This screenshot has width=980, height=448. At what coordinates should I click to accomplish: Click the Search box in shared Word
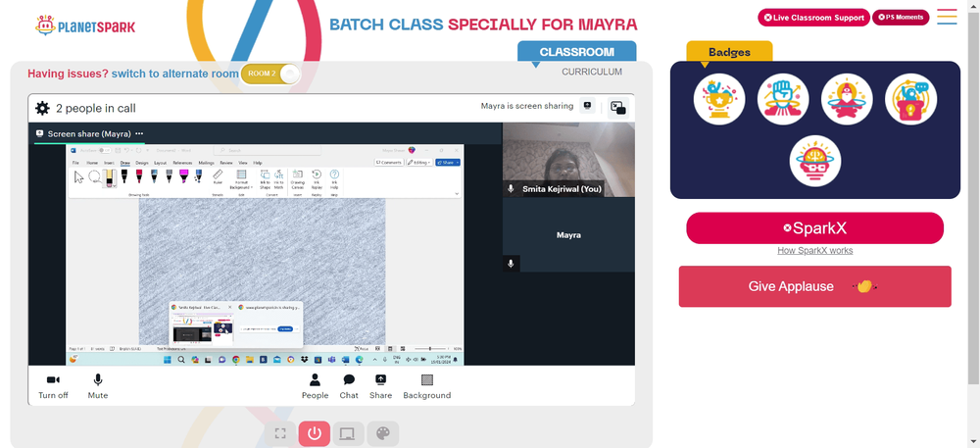click(x=268, y=151)
